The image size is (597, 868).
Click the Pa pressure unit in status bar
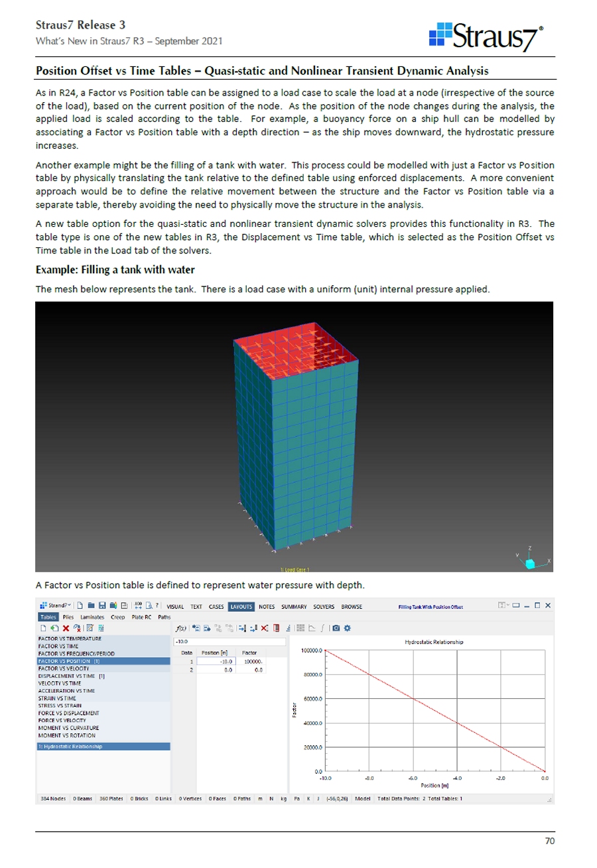point(297,798)
